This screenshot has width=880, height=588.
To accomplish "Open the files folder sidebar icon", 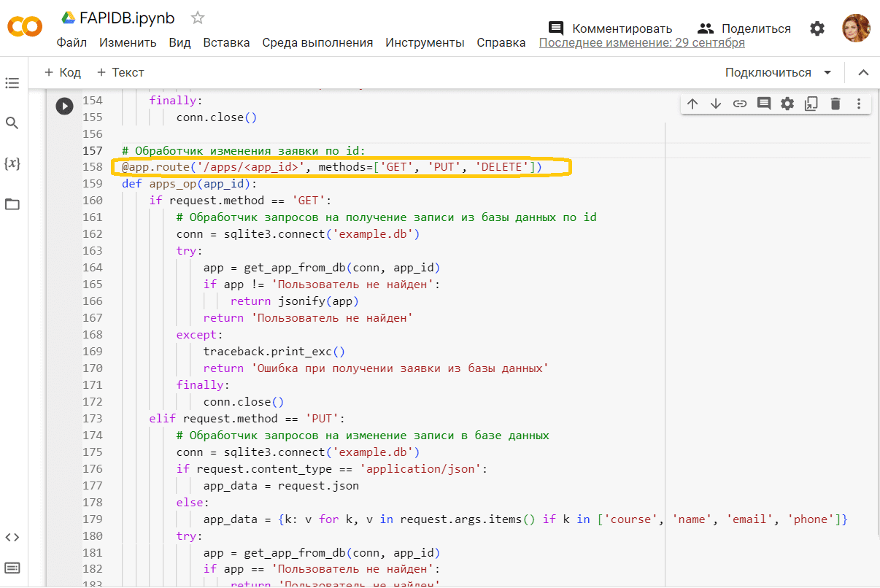I will [12, 204].
